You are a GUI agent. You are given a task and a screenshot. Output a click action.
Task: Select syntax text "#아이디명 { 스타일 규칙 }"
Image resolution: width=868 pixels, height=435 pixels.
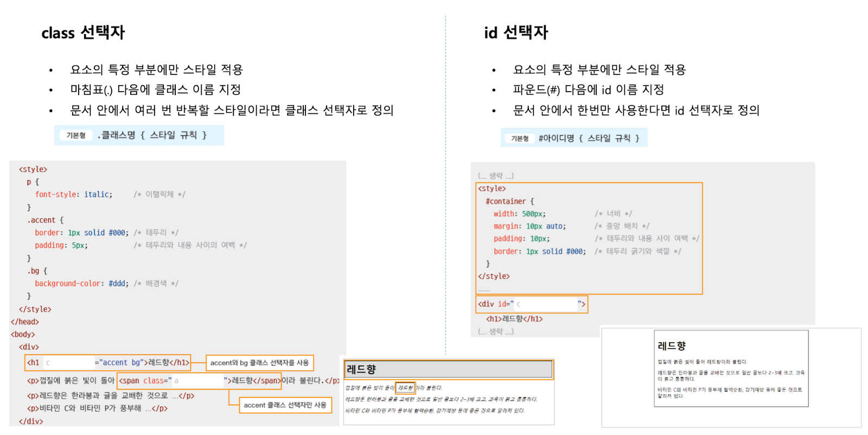(x=589, y=138)
